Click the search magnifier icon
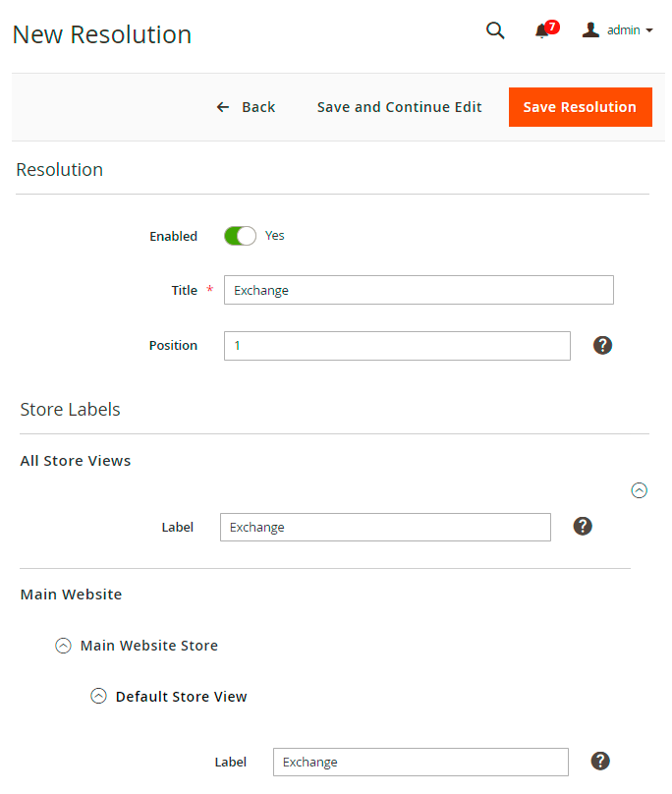The width and height of the screenshot is (672, 794). pyautogui.click(x=495, y=30)
